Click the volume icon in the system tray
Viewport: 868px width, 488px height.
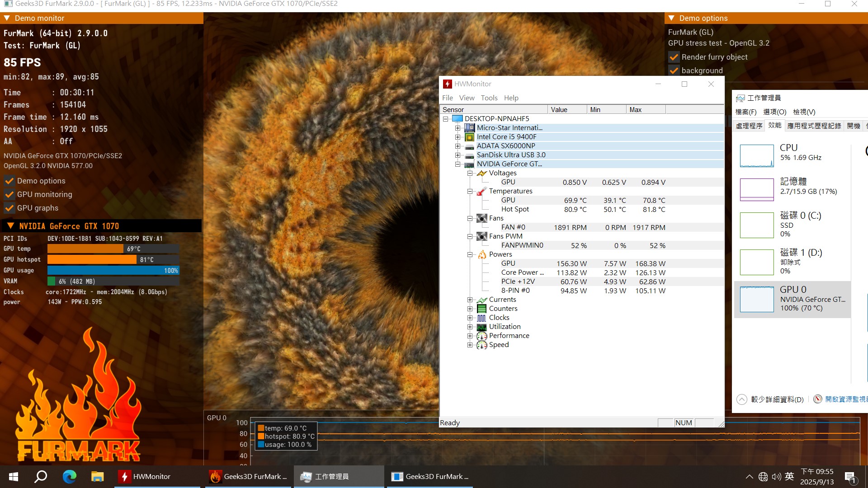(776, 477)
